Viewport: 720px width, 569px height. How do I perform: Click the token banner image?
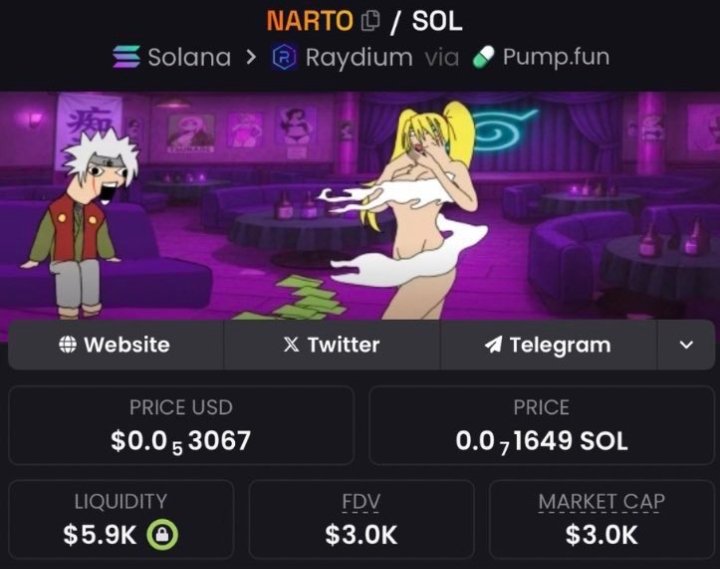tap(360, 205)
